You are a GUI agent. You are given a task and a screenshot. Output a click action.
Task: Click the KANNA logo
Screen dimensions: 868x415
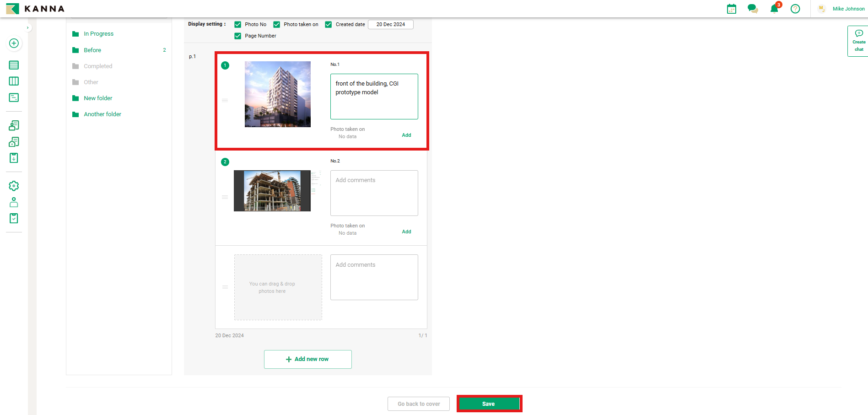click(35, 9)
